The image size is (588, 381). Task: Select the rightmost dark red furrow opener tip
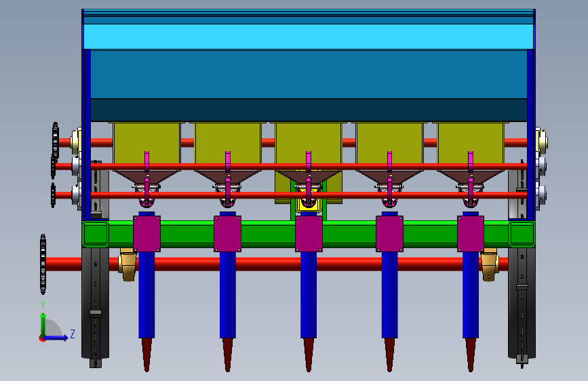click(x=471, y=355)
